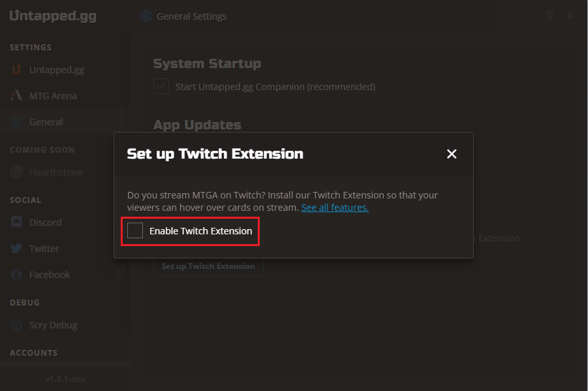This screenshot has height=391, width=588.
Task: Click the General gear icon in sidebar
Action: (x=16, y=122)
